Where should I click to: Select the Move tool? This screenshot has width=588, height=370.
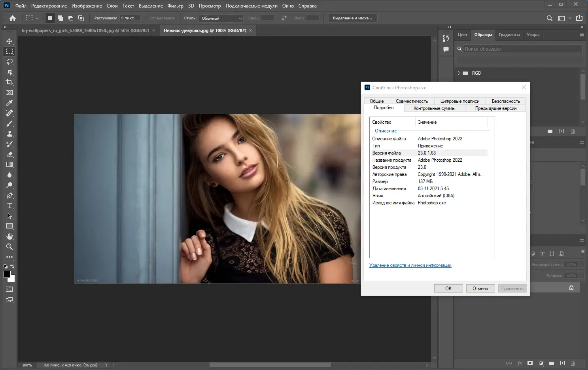click(9, 41)
